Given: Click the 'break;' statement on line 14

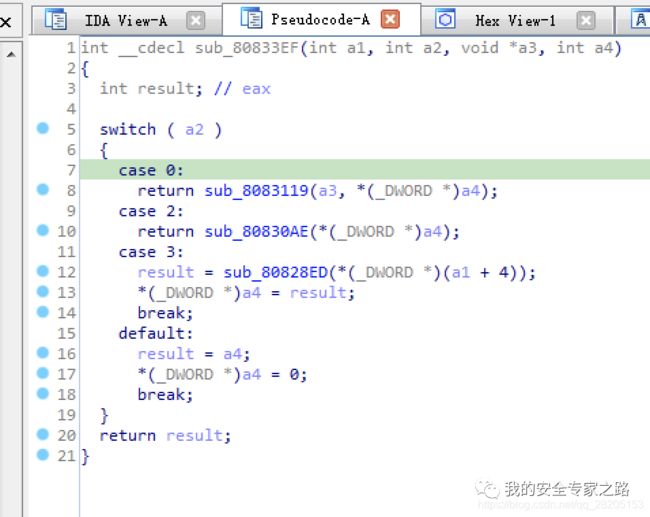Looking at the screenshot, I should [165, 313].
